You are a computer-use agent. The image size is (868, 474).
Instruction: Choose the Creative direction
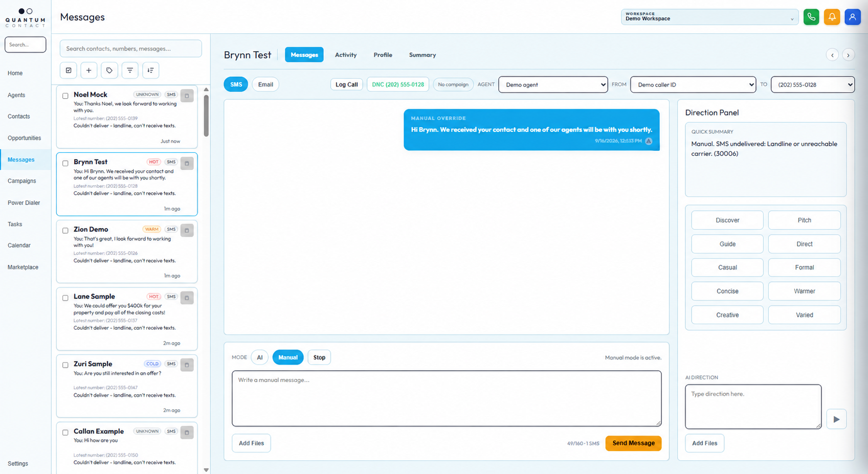point(727,315)
